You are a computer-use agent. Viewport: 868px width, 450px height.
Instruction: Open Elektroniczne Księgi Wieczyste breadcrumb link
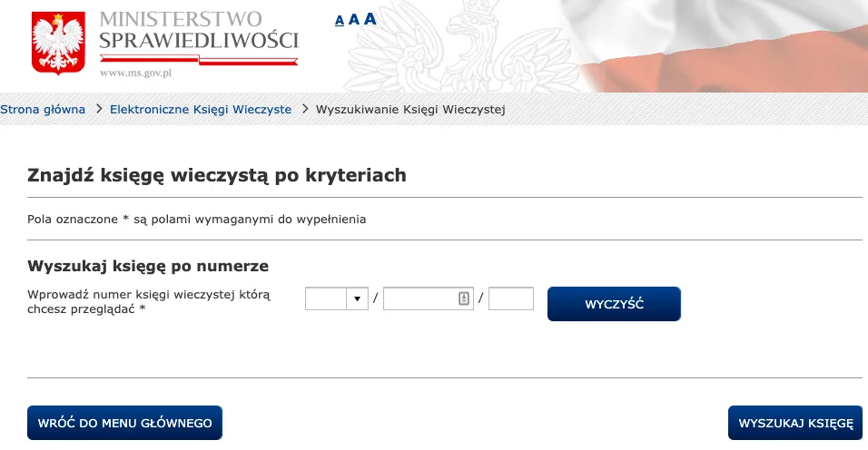(201, 110)
